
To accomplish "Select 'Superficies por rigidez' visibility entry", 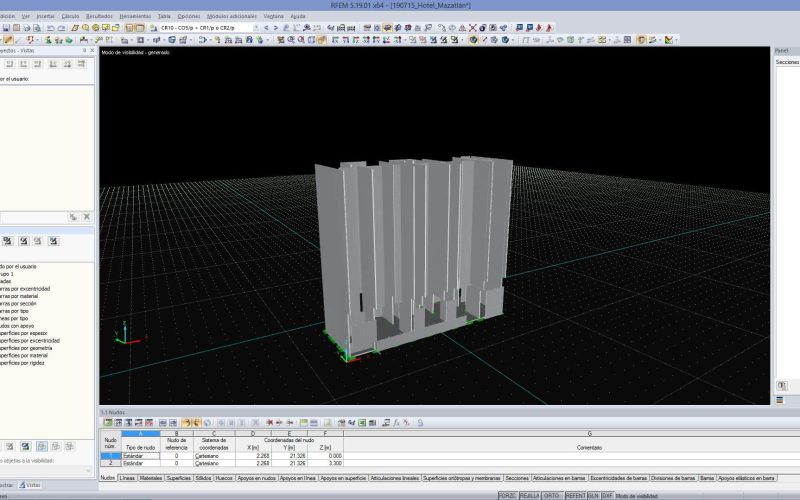I will 22,363.
